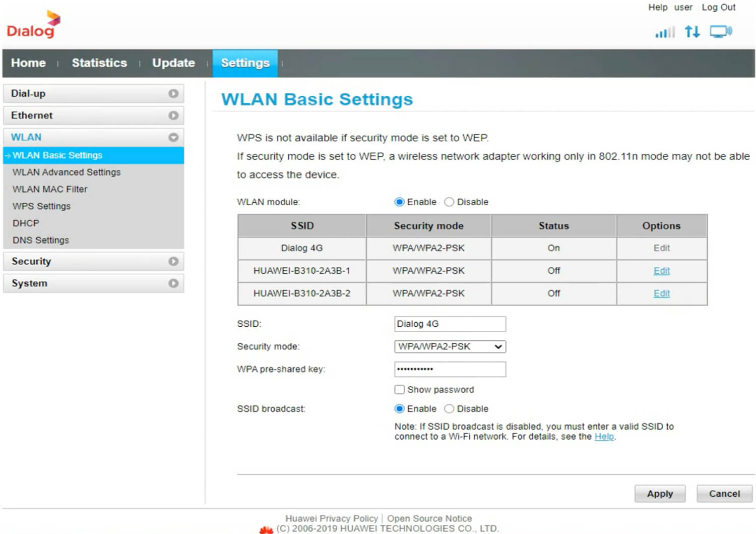Expand the Security section arrow
This screenshot has width=756, height=534.
pos(173,261)
